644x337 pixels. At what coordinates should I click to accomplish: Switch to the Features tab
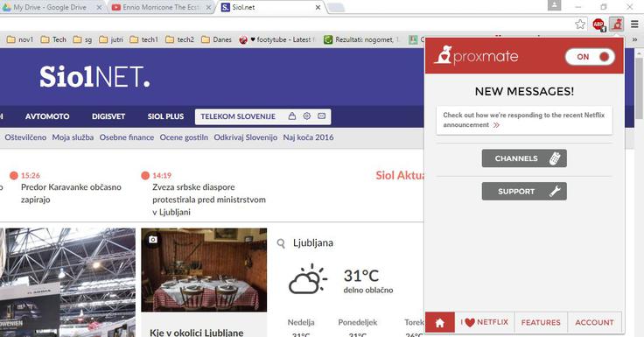coord(541,323)
